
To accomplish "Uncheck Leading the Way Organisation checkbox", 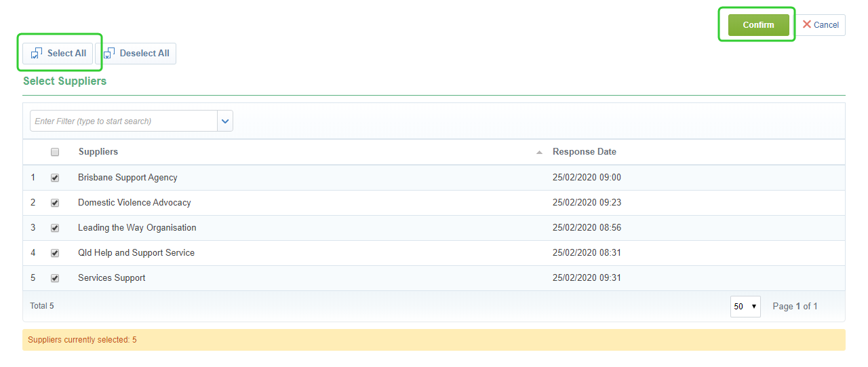I will coord(55,228).
